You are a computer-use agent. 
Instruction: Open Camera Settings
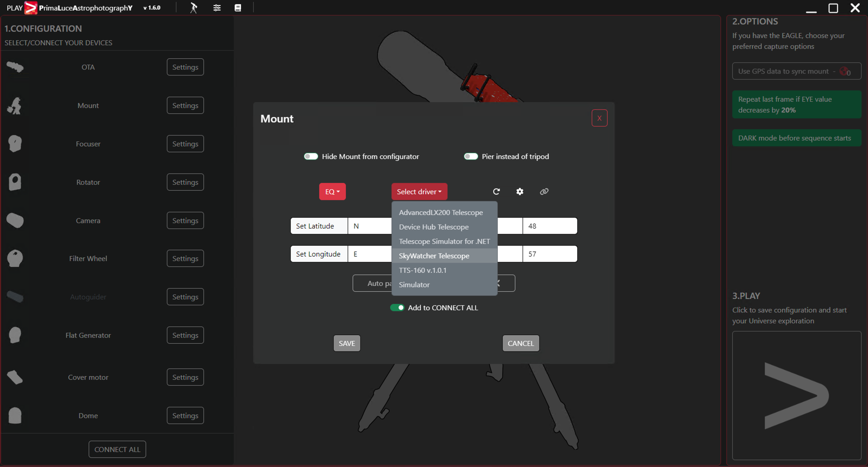click(185, 220)
